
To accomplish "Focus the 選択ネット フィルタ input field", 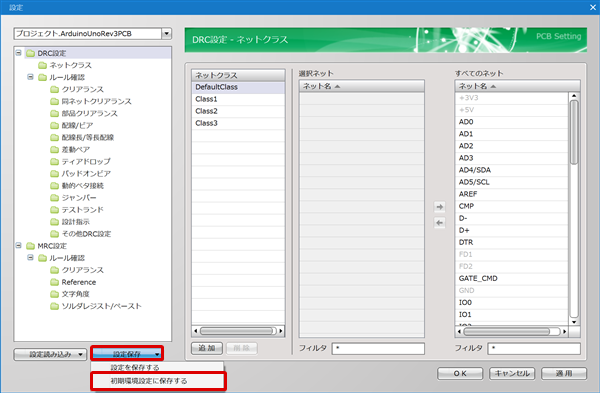I will click(x=378, y=349).
